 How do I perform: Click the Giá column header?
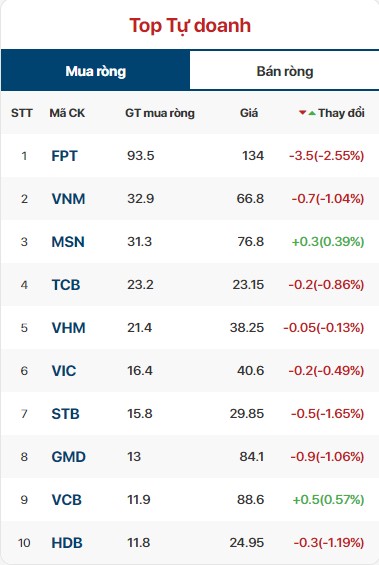coord(249,113)
